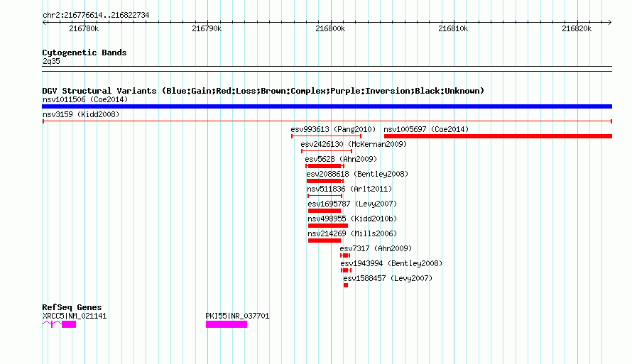The height and width of the screenshot is (364, 632).
Task: Select the 2q35 cytogenetic band label
Action: coord(51,61)
